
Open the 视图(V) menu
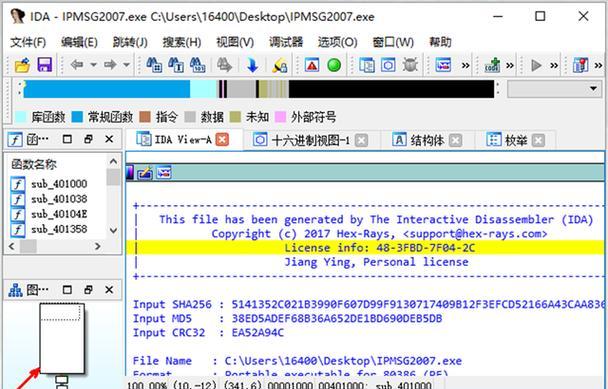235,42
